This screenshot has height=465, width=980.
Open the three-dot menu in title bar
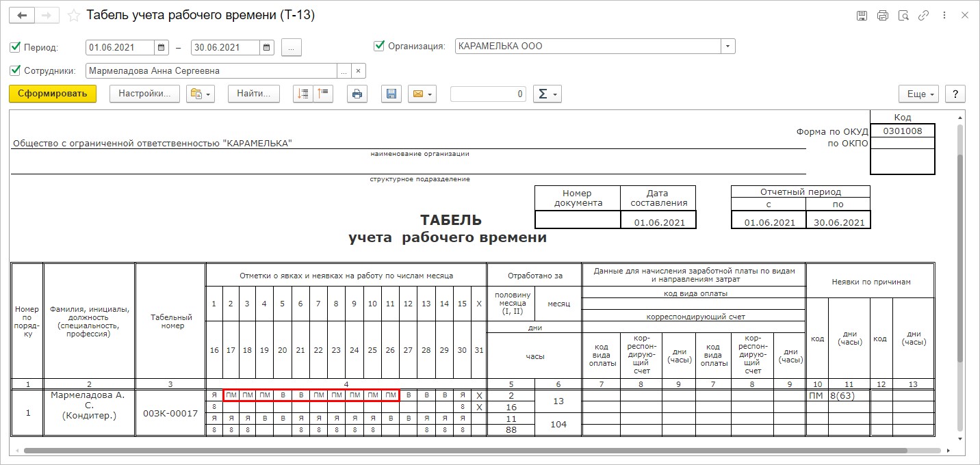pos(944,15)
